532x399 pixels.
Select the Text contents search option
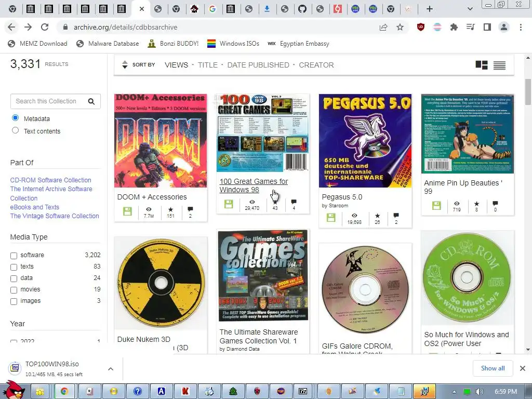(x=15, y=130)
